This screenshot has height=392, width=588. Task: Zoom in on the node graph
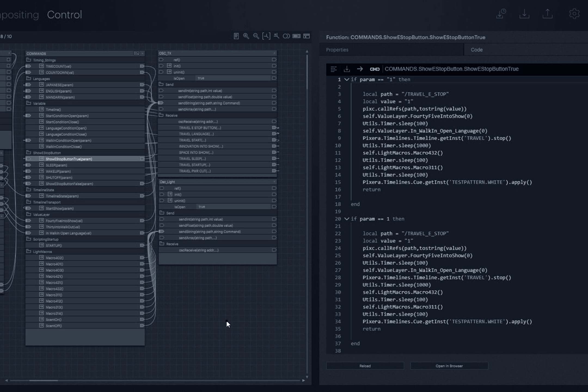(x=246, y=36)
